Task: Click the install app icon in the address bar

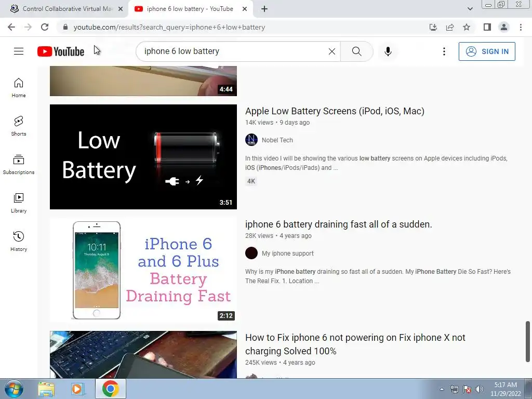Action: pos(433,27)
